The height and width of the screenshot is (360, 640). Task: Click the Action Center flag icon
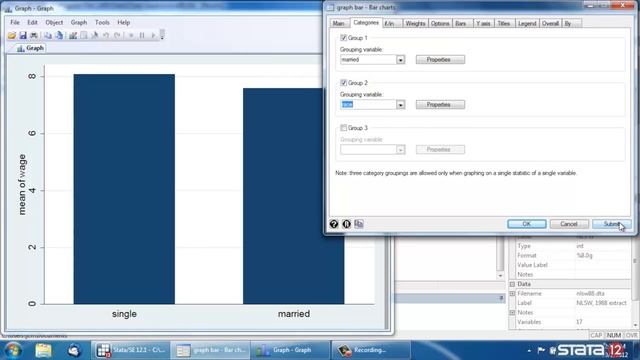[x=541, y=350]
